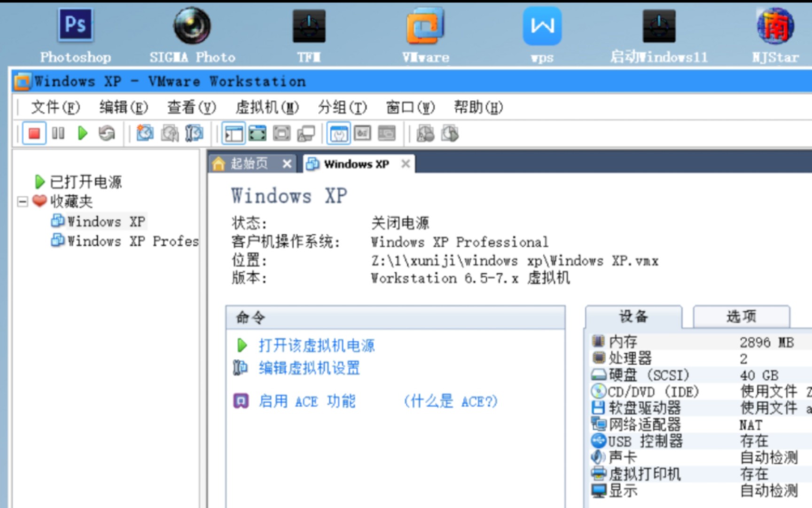Select the console view toolbar icon

[x=387, y=134]
